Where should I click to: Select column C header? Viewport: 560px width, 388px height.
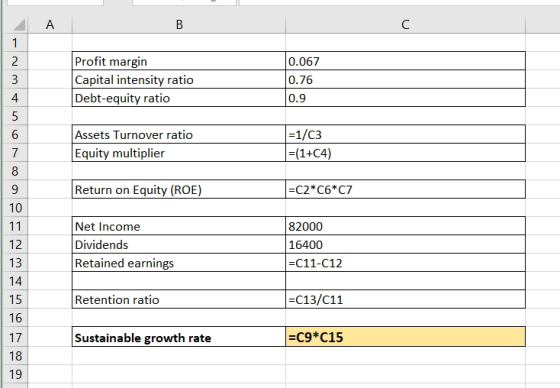[405, 25]
